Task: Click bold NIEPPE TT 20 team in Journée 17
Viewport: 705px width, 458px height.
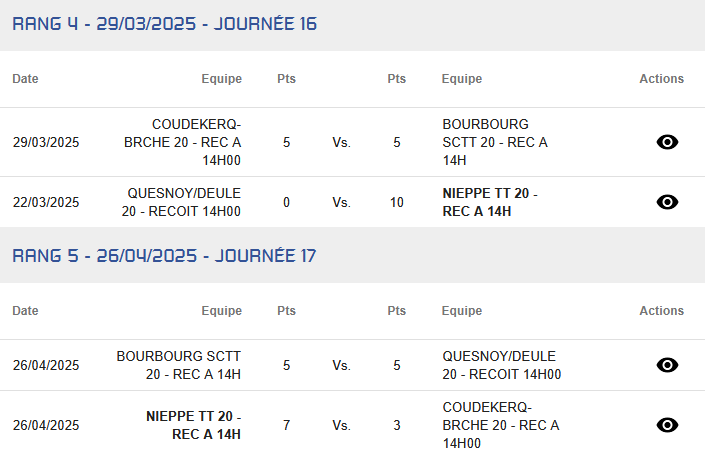Action: (x=193, y=425)
